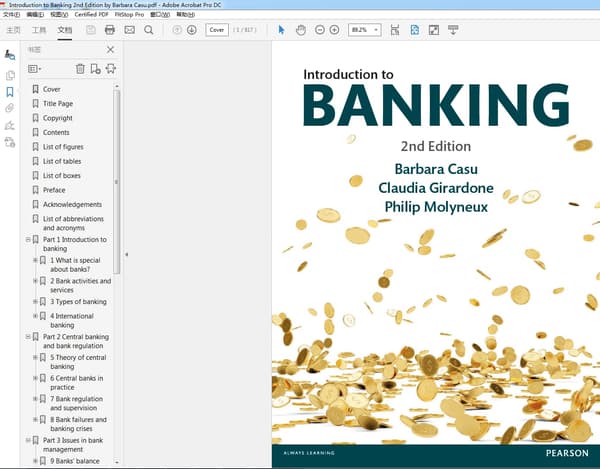The image size is (600, 469).
Task: Open the Edit (编辑) menu
Action: (x=35, y=15)
